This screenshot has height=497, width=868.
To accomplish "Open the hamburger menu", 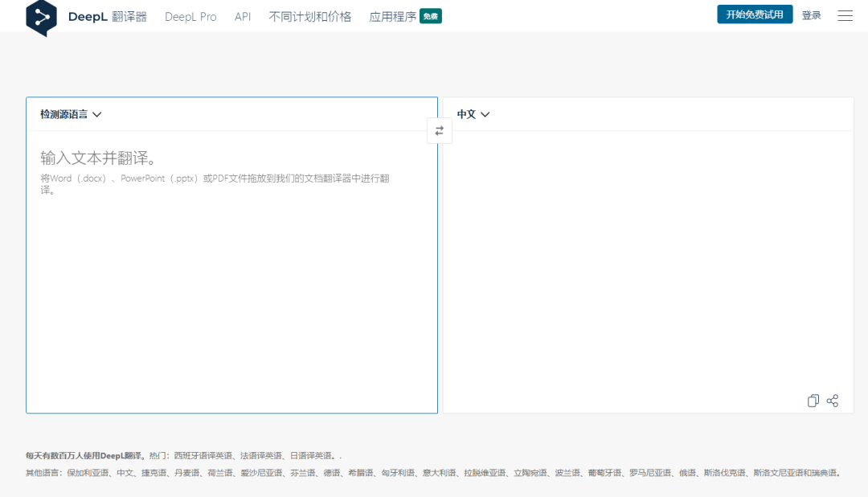I will pos(845,15).
